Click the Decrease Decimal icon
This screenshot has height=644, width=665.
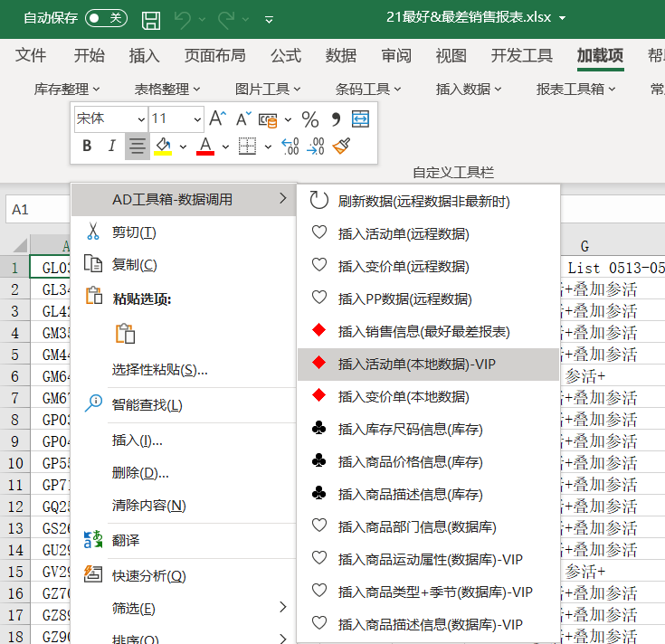pyautogui.click(x=316, y=147)
